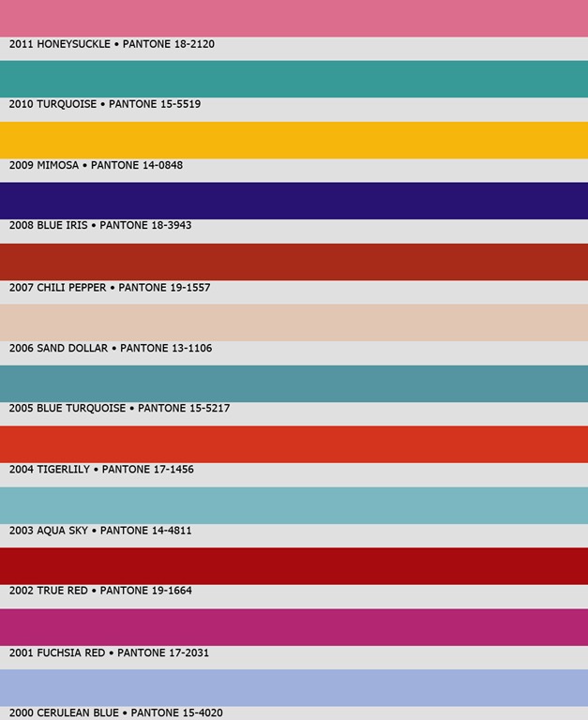Select the True Red color swatch

pyautogui.click(x=294, y=566)
